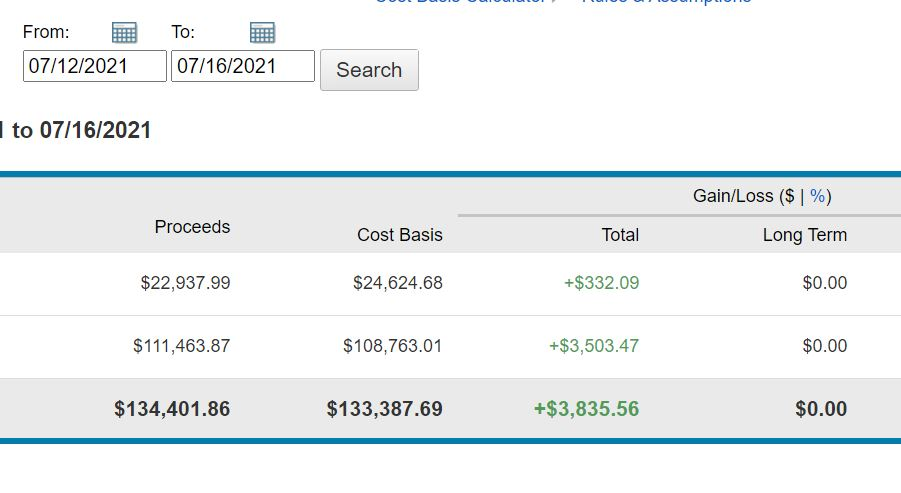
Task: Click the Total gain/loss column header
Action: click(x=620, y=235)
